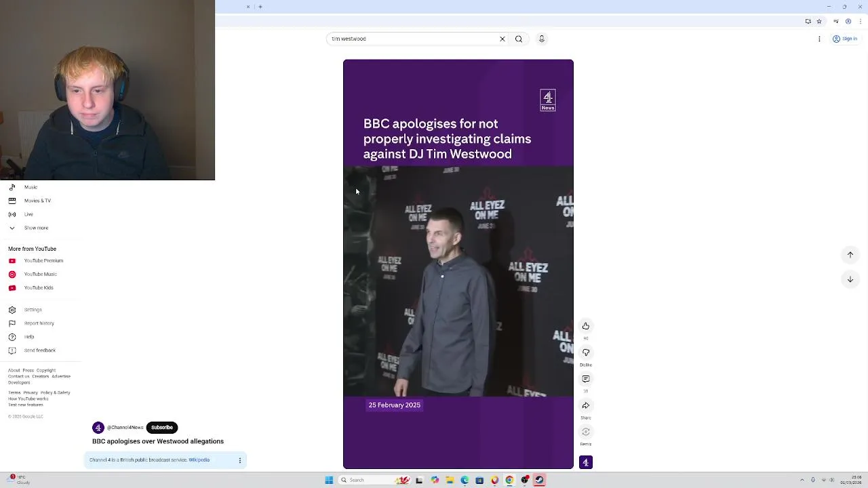Click 'Test new features' footer link
Screen dimensions: 868x488
click(26, 405)
